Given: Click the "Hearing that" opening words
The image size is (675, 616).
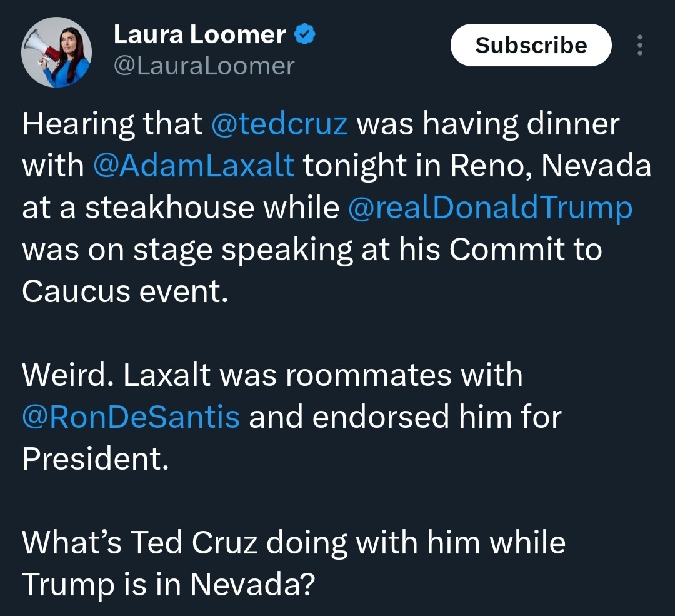Looking at the screenshot, I should click(112, 124).
